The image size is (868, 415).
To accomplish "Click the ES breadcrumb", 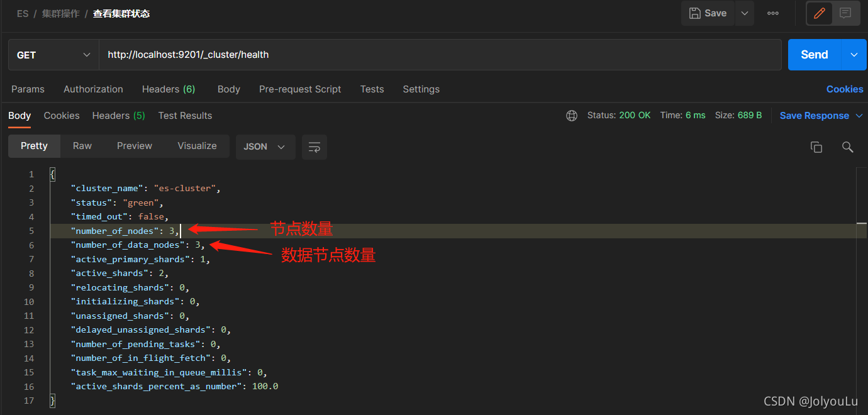I will [23, 13].
